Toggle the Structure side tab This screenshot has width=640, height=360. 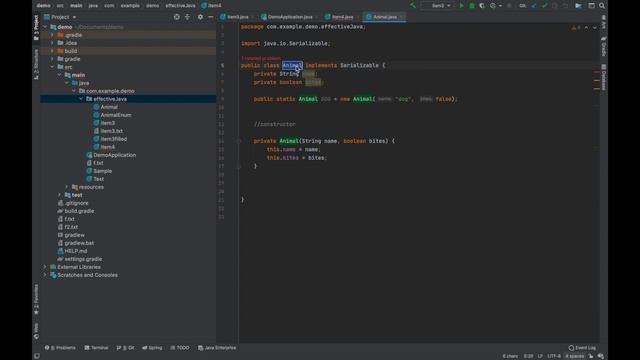[x=36, y=64]
